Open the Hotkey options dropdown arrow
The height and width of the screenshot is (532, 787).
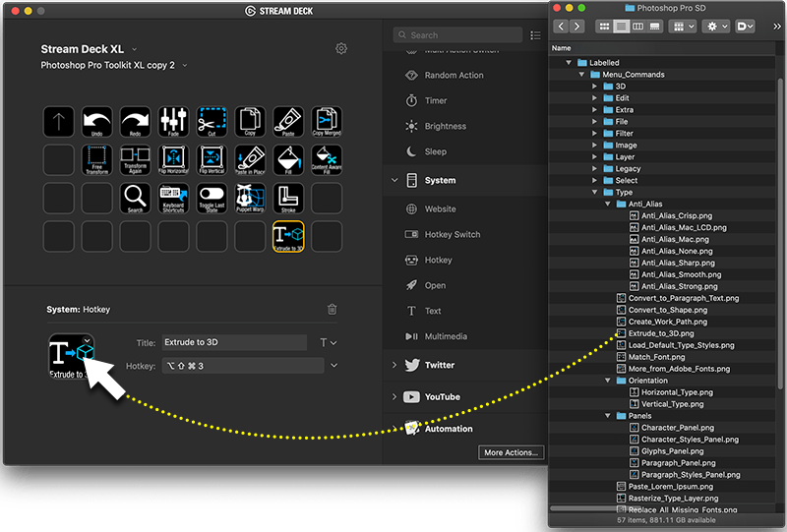tap(333, 366)
